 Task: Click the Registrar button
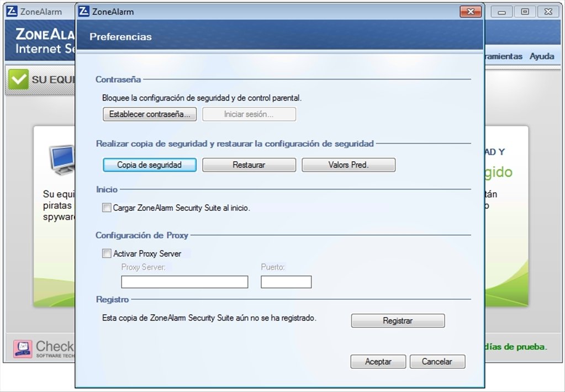click(398, 321)
